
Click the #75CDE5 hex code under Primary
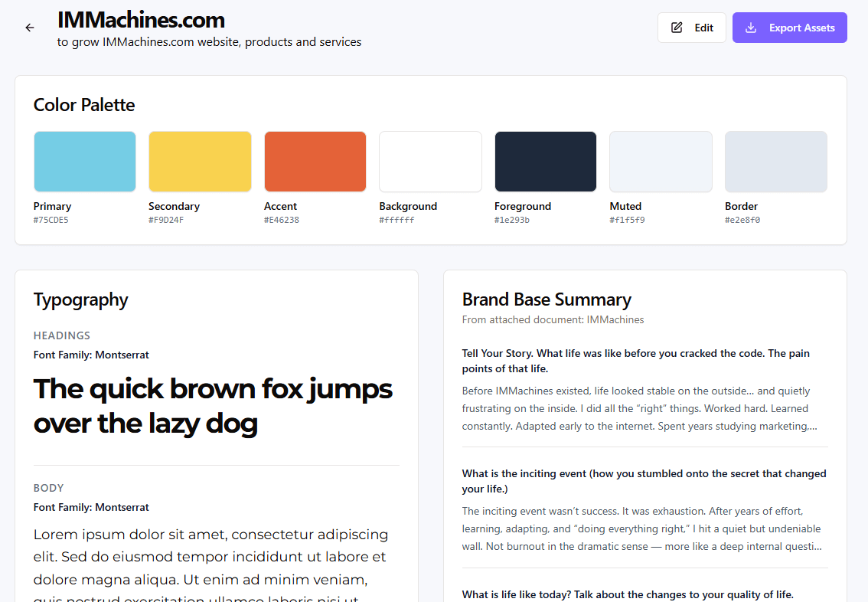tap(51, 221)
